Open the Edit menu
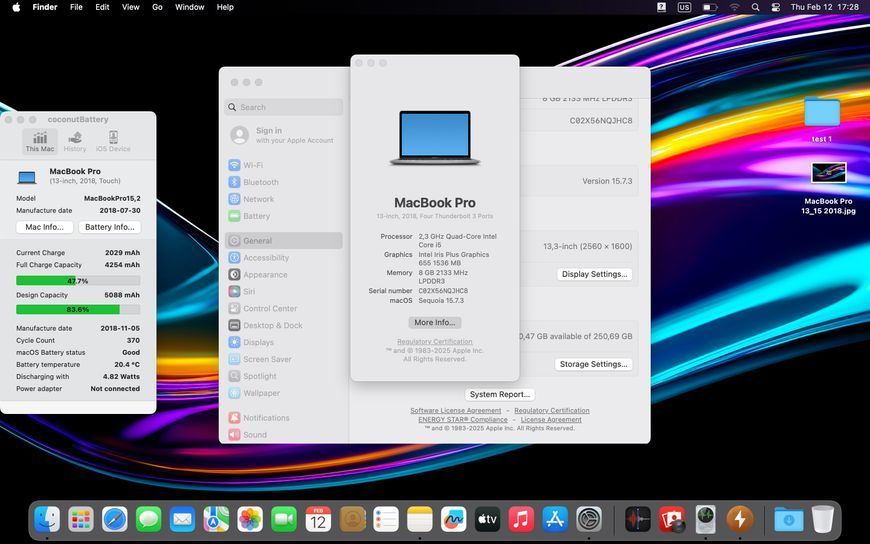This screenshot has width=870, height=544. pos(102,7)
